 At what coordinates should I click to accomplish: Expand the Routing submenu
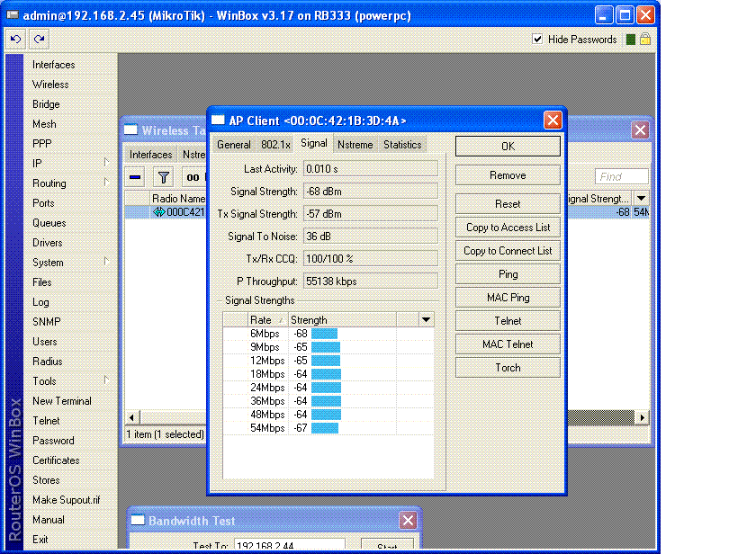click(x=106, y=182)
